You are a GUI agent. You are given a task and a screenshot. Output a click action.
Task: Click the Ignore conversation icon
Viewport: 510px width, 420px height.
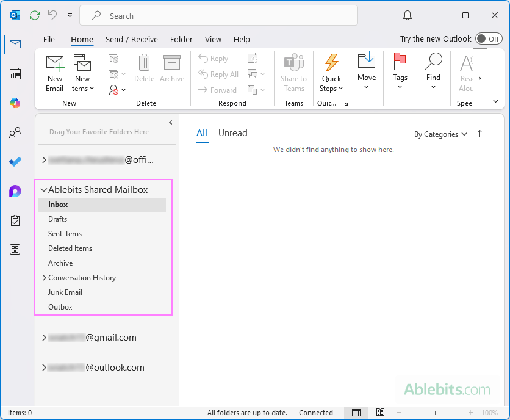click(x=113, y=59)
